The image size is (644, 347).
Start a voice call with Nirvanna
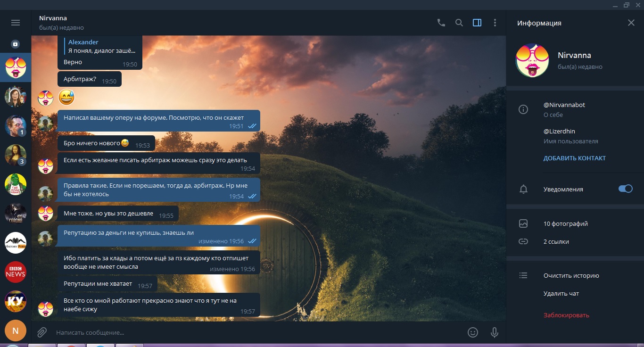point(441,23)
